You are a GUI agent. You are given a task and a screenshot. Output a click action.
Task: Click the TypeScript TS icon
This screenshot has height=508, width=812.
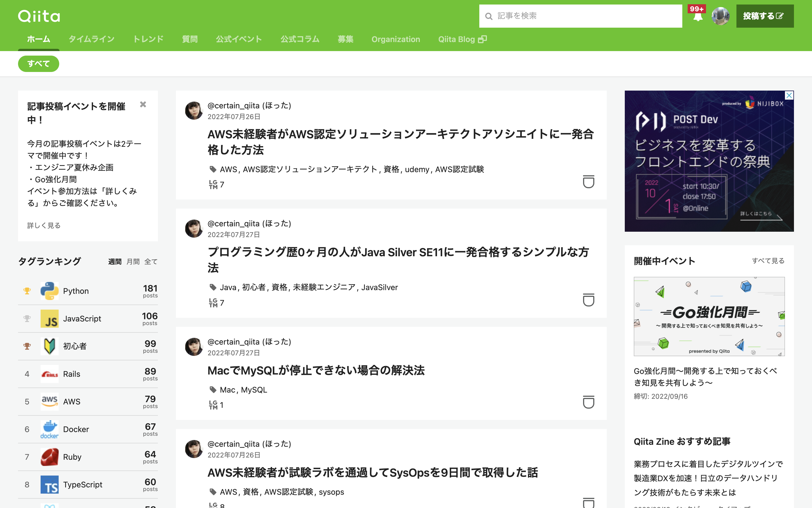click(x=49, y=485)
